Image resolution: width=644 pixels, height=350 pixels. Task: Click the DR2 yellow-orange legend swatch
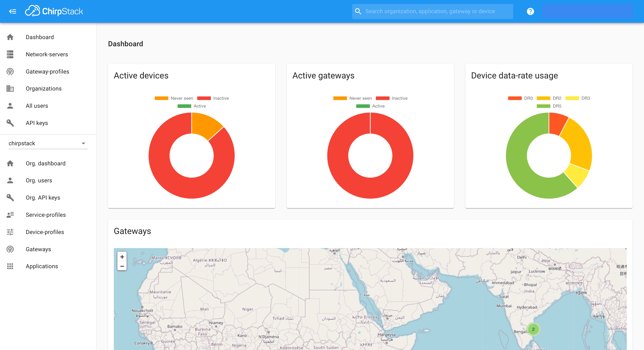pyautogui.click(x=543, y=98)
